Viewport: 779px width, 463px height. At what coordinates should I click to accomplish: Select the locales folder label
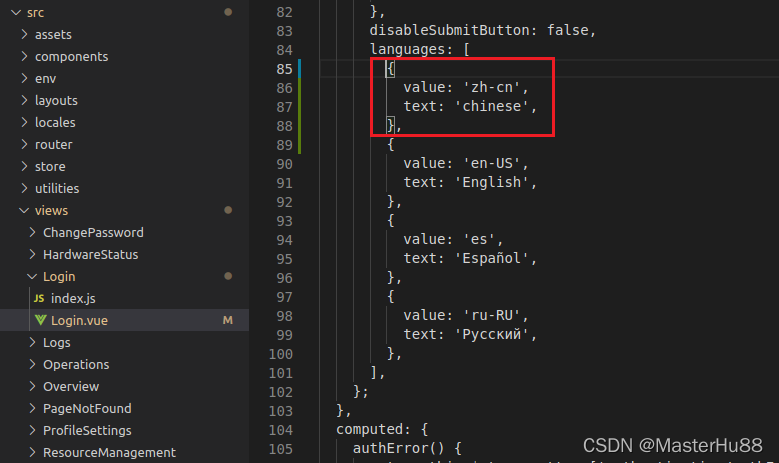(55, 122)
